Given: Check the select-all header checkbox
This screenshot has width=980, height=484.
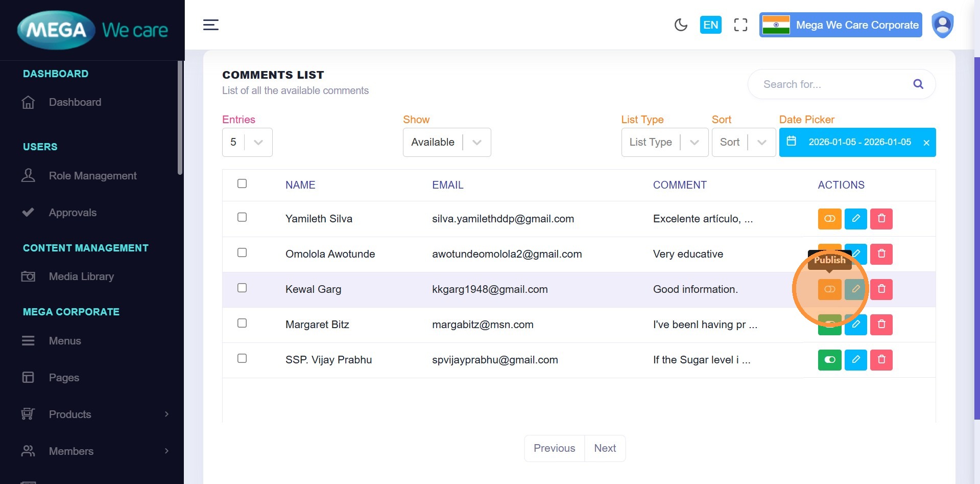Looking at the screenshot, I should tap(242, 183).
